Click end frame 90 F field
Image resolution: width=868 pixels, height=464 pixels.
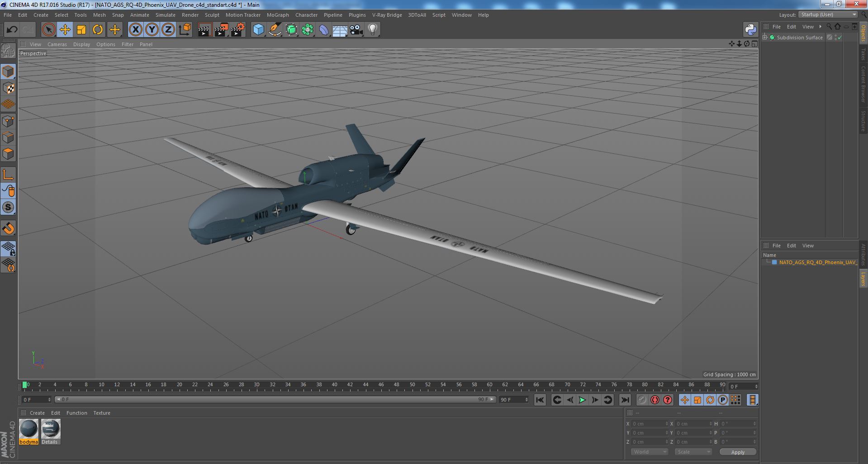(x=513, y=400)
